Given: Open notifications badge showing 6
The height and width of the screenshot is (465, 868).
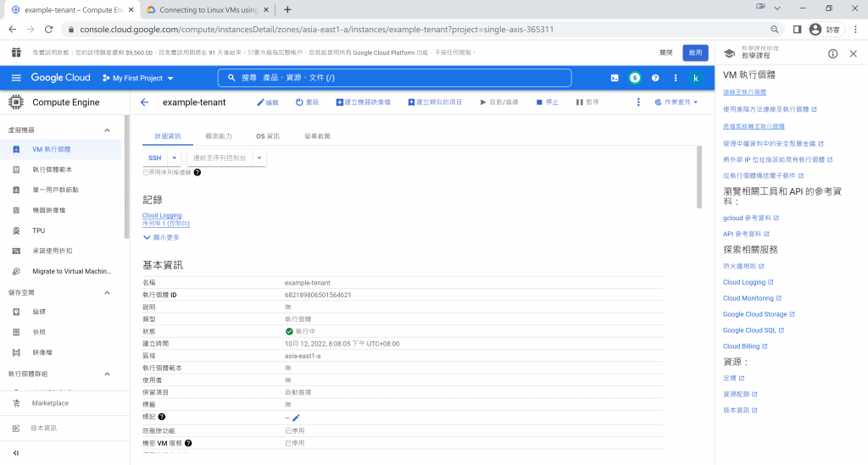Looking at the screenshot, I should 635,78.
